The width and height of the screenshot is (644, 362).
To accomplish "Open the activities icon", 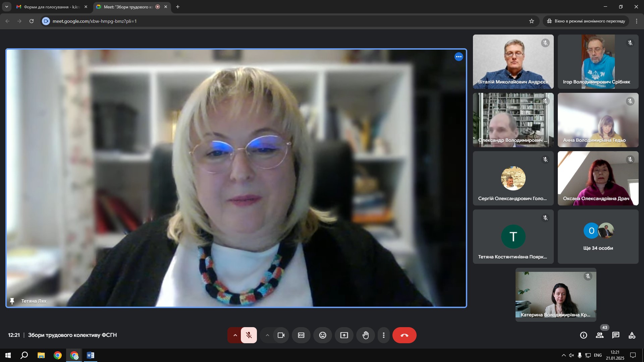I will coord(632,335).
